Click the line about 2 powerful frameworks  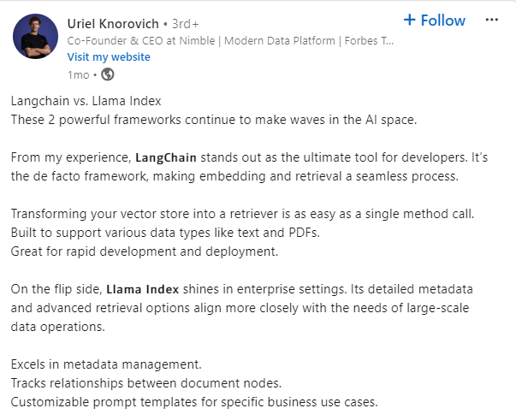coord(214,119)
